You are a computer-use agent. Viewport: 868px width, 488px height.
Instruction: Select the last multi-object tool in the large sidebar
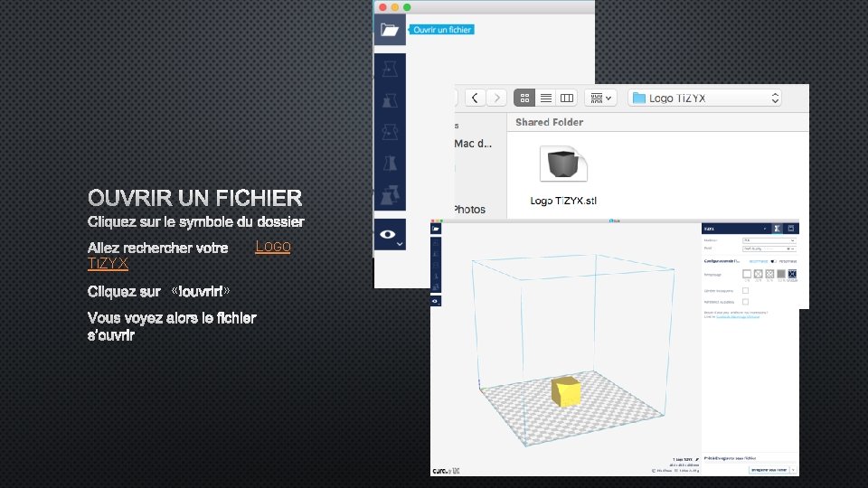pyautogui.click(x=390, y=195)
